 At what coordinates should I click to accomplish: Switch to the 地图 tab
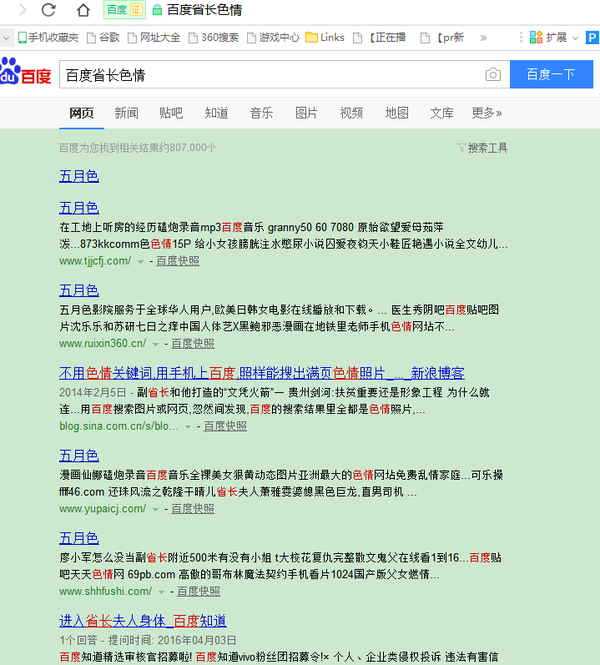(397, 113)
